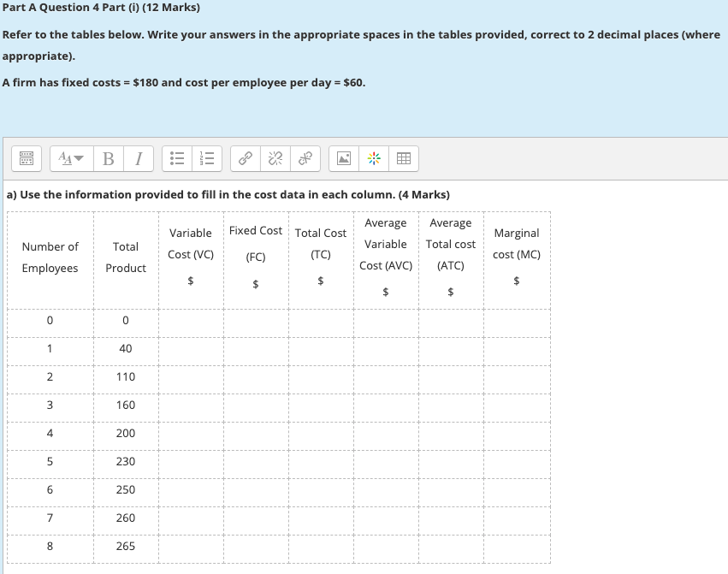
Task: Insert a table from toolbar
Action: point(404,159)
